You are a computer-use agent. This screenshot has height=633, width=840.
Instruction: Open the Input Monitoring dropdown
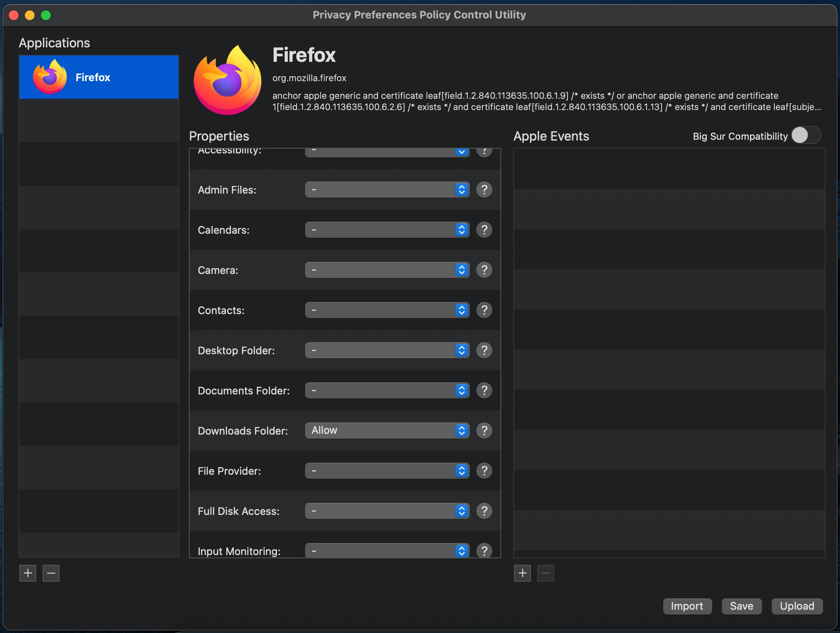coord(387,551)
